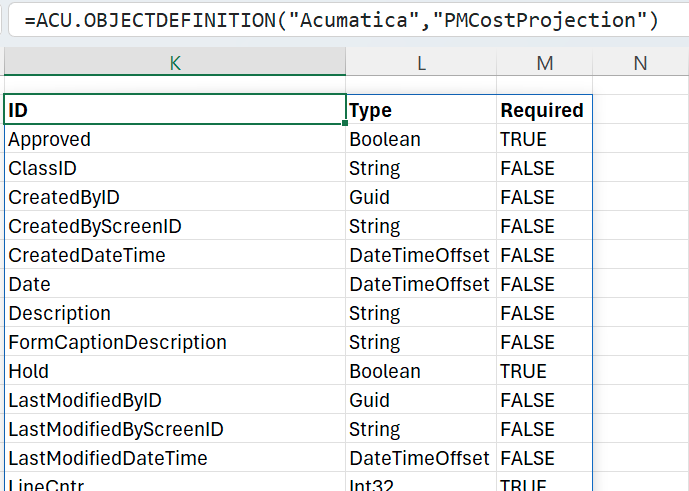Click the 'Date' cell in column K

point(175,284)
